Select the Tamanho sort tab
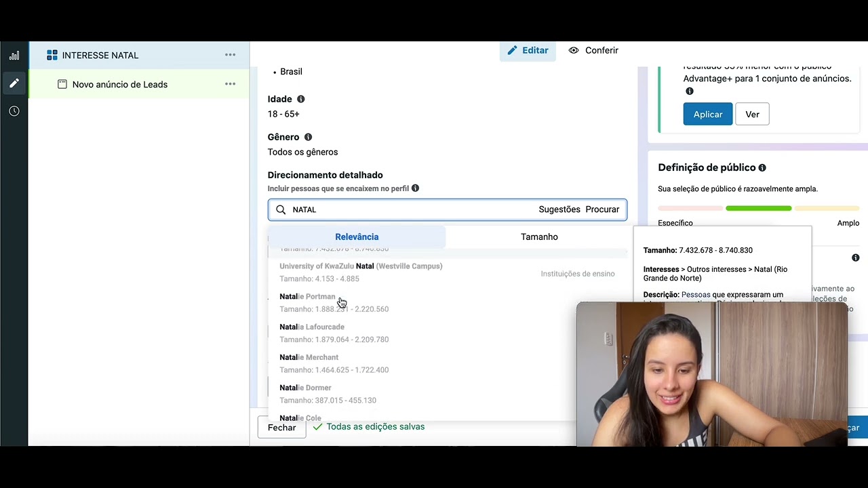868x488 pixels. pyautogui.click(x=539, y=237)
